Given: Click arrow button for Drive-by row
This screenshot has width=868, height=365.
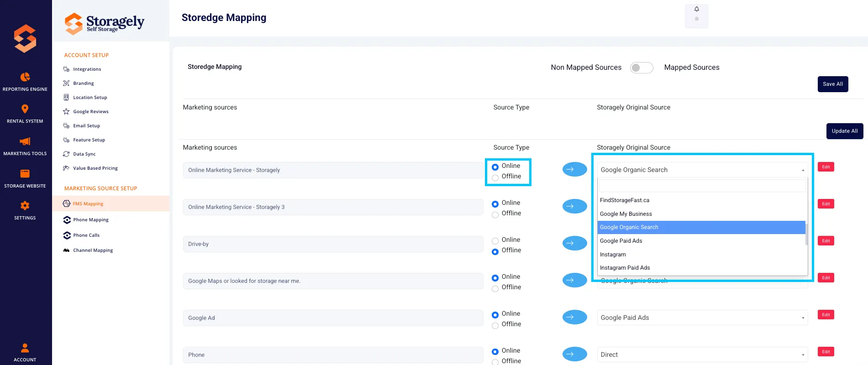Looking at the screenshot, I should [574, 243].
